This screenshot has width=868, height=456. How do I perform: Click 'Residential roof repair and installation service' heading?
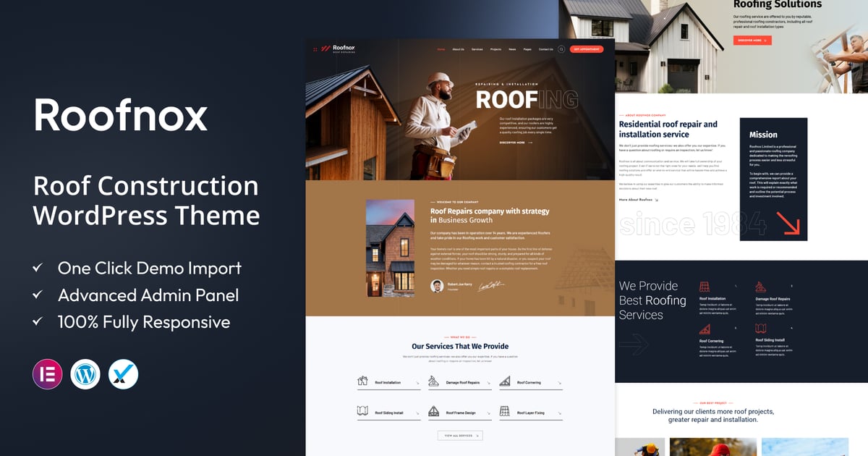[x=668, y=129]
